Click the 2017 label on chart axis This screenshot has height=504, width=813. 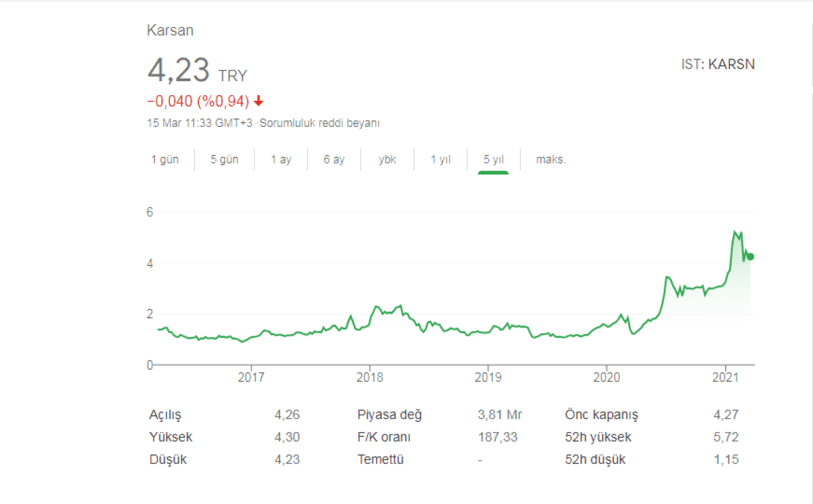click(252, 377)
